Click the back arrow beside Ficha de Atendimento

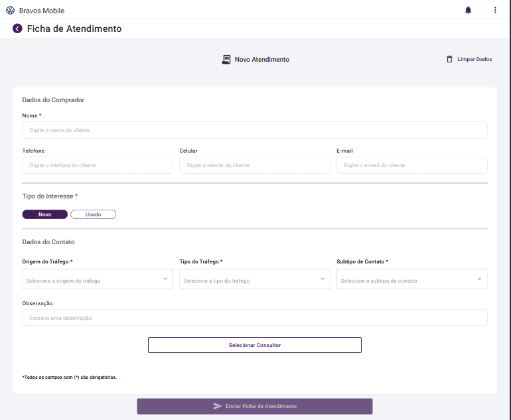tap(17, 29)
